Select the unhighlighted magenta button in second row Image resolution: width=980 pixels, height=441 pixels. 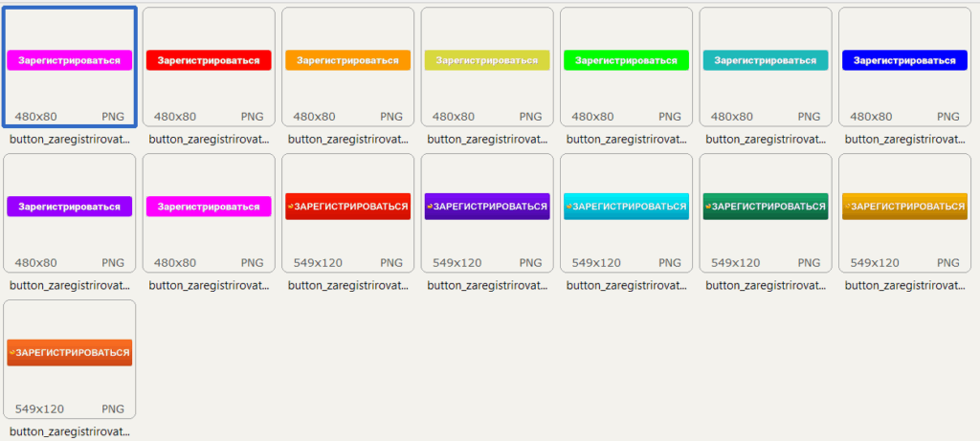209,207
